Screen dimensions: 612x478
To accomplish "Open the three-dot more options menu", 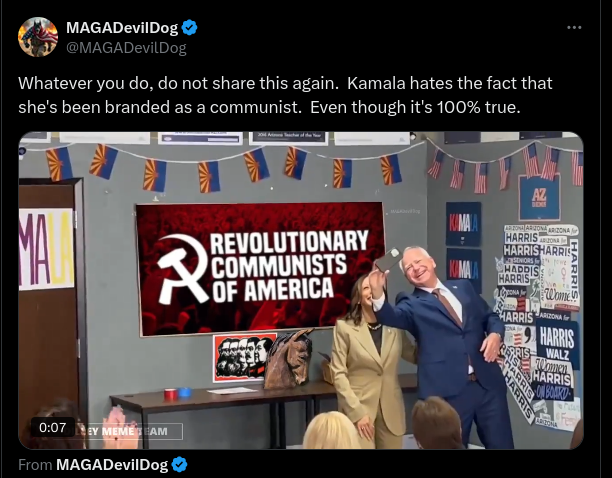I will click(x=574, y=27).
